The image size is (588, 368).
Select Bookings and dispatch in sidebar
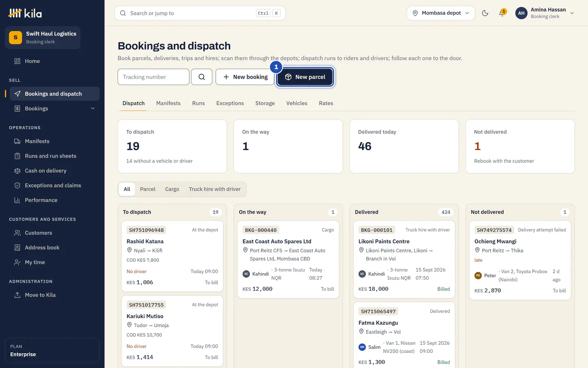click(54, 94)
